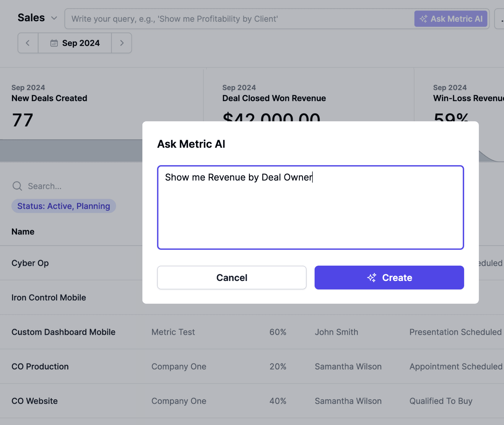The image size is (504, 425).
Task: Open the CO Production deal row
Action: click(40, 367)
